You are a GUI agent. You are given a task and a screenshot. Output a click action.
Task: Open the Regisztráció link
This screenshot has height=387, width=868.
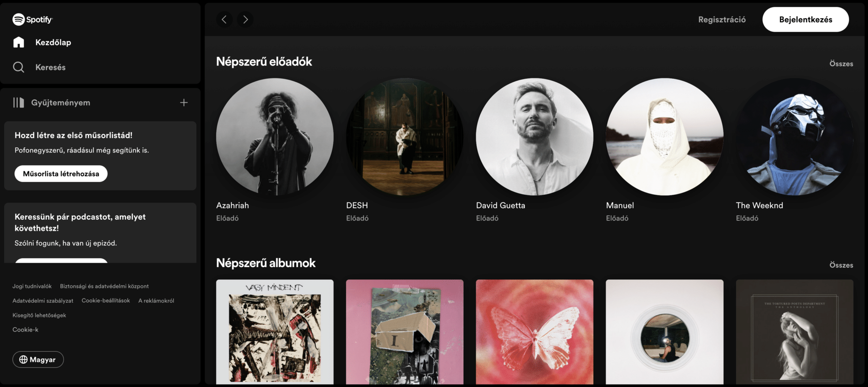point(722,19)
